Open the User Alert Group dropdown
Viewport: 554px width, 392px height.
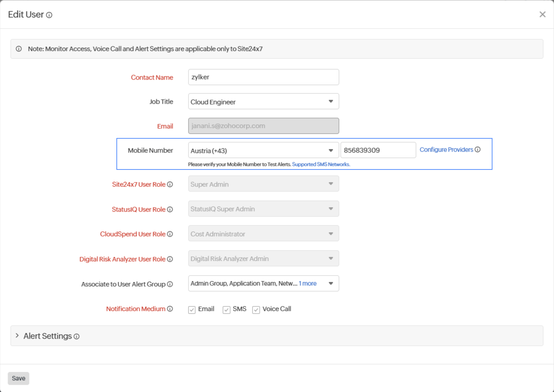331,283
